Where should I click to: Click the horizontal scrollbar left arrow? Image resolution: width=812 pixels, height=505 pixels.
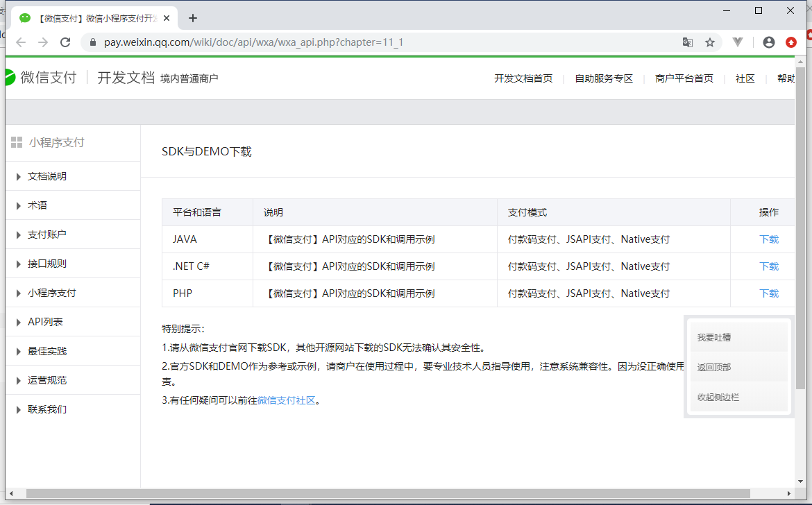(x=11, y=494)
